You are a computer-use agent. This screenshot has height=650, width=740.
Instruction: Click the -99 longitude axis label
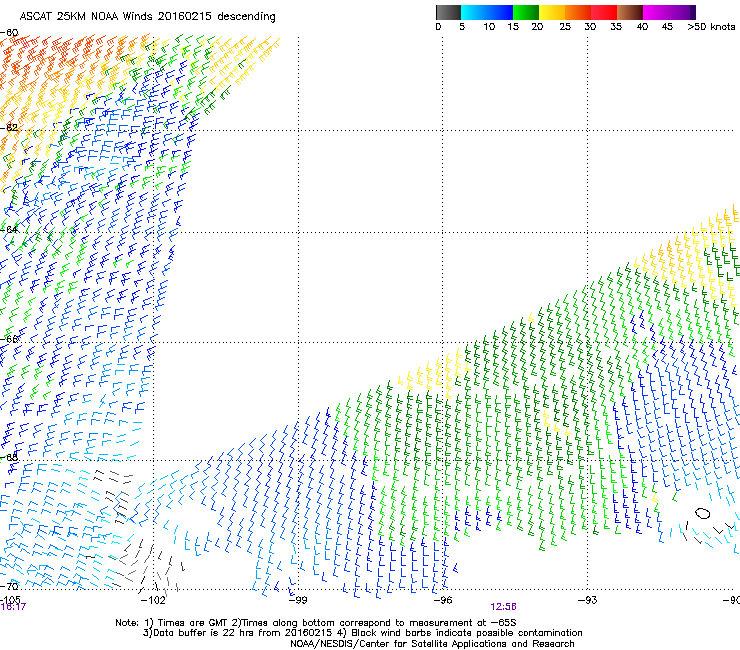(x=298, y=600)
